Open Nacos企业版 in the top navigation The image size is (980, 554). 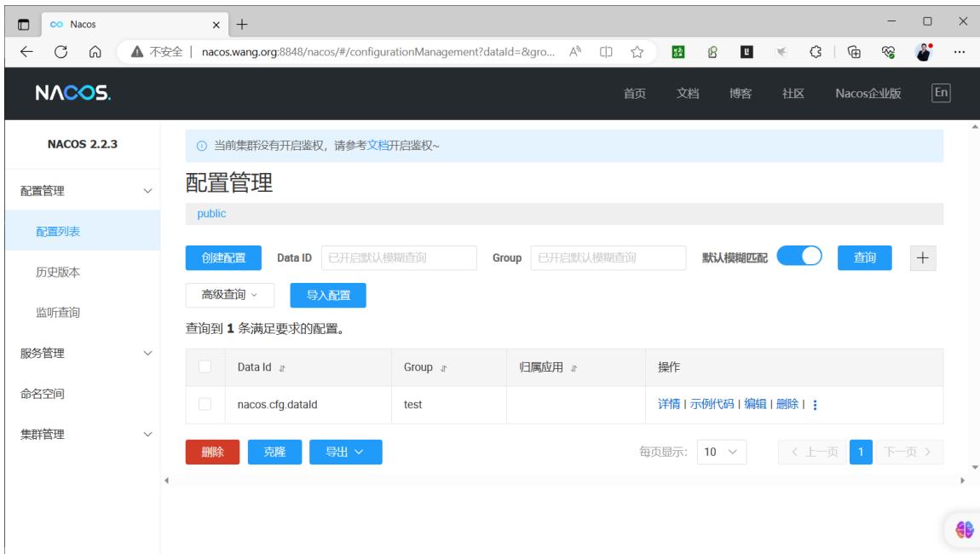pos(868,93)
